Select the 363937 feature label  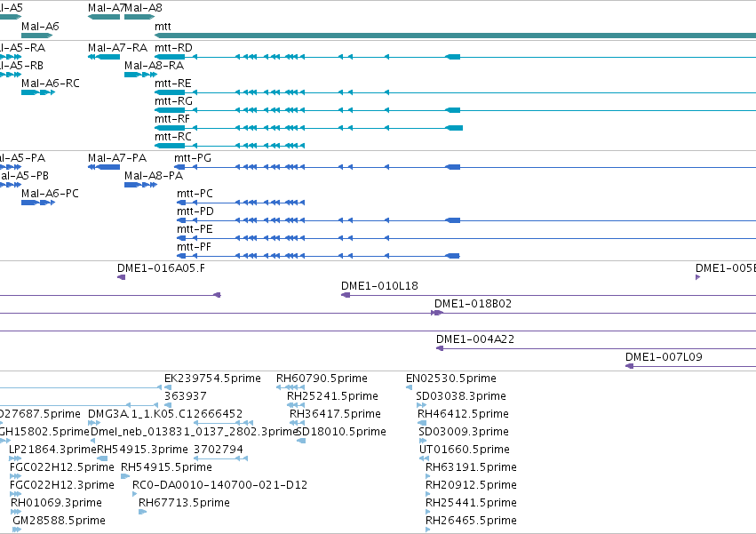(186, 396)
